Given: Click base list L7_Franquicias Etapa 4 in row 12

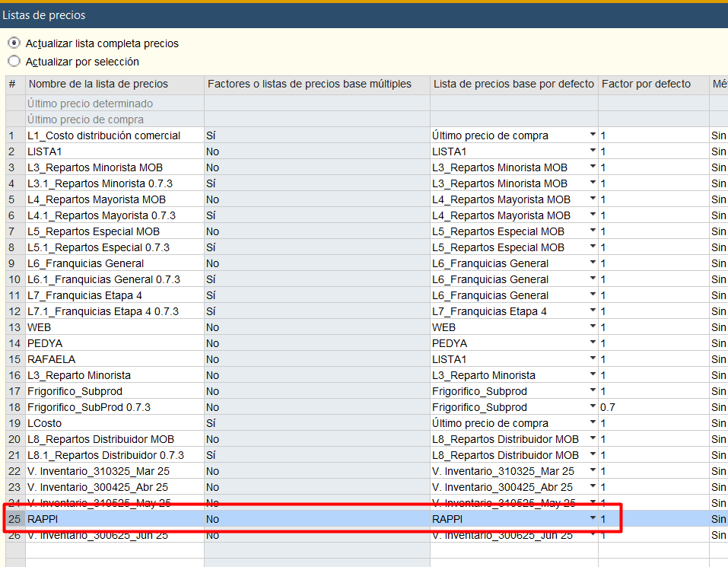Looking at the screenshot, I should (489, 311).
